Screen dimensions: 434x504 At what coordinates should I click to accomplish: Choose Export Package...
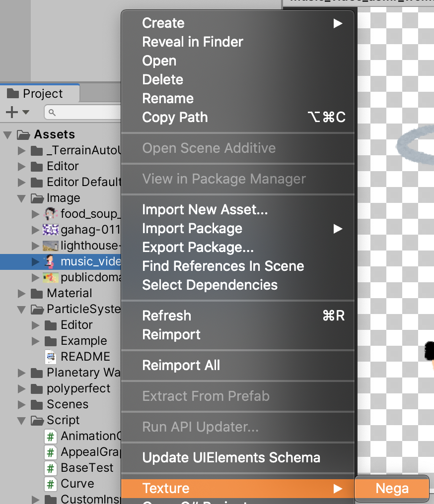tap(238, 248)
